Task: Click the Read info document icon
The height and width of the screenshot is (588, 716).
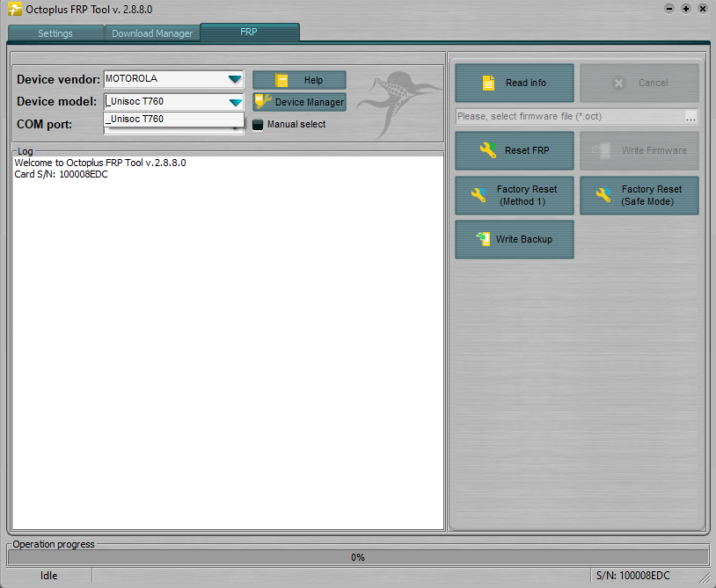Action: [x=488, y=83]
